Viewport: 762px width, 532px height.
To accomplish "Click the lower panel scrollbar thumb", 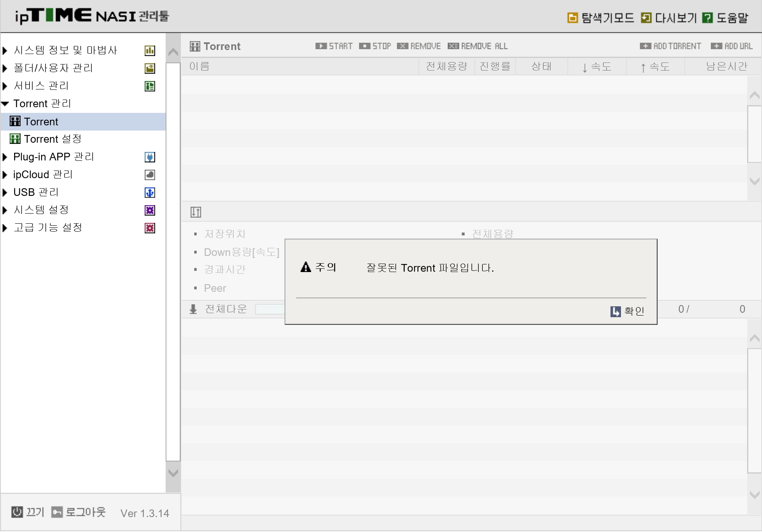I will pos(754,411).
